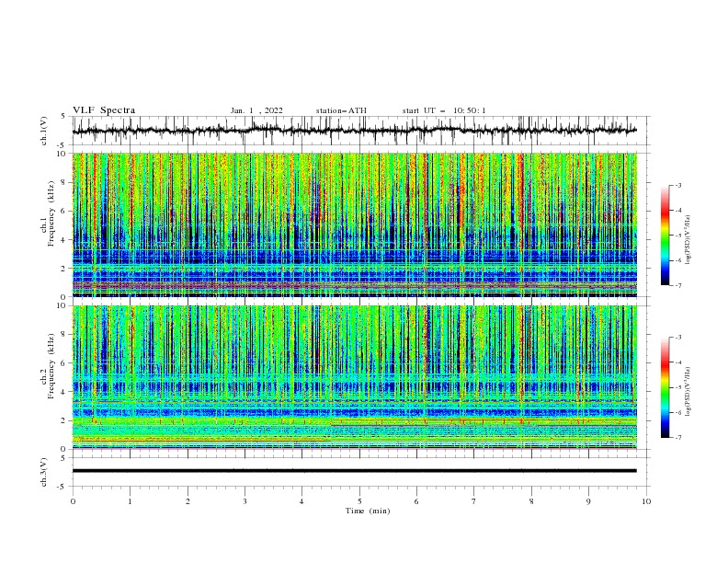Click the "ch.3(V)" axis label
Viewport: 728px width, 563px height.
click(44, 472)
